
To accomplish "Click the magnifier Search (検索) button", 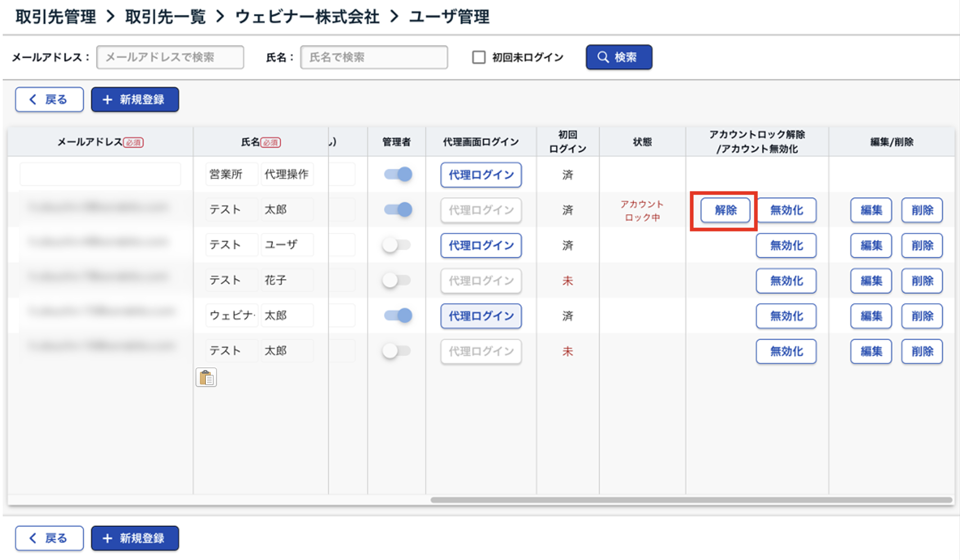I will pos(619,57).
